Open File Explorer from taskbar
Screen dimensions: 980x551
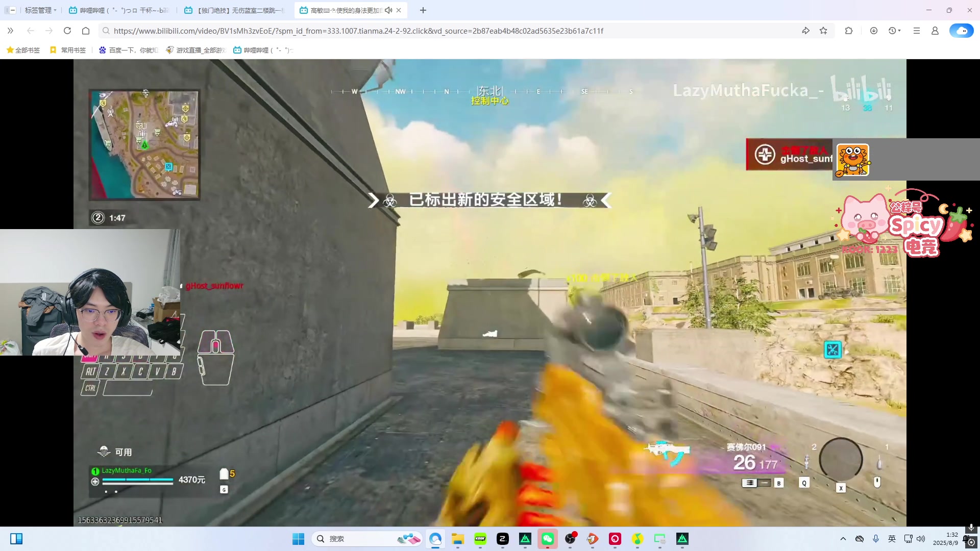(x=458, y=539)
